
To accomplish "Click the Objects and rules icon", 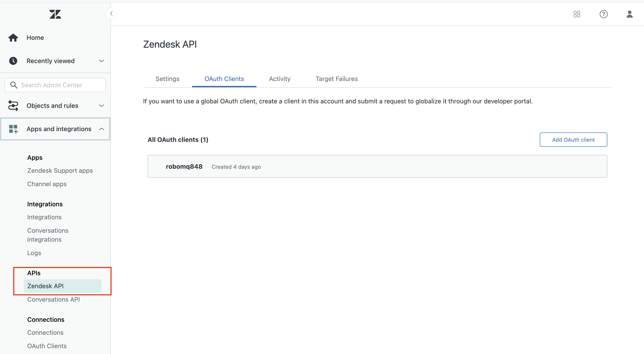I will (x=13, y=106).
